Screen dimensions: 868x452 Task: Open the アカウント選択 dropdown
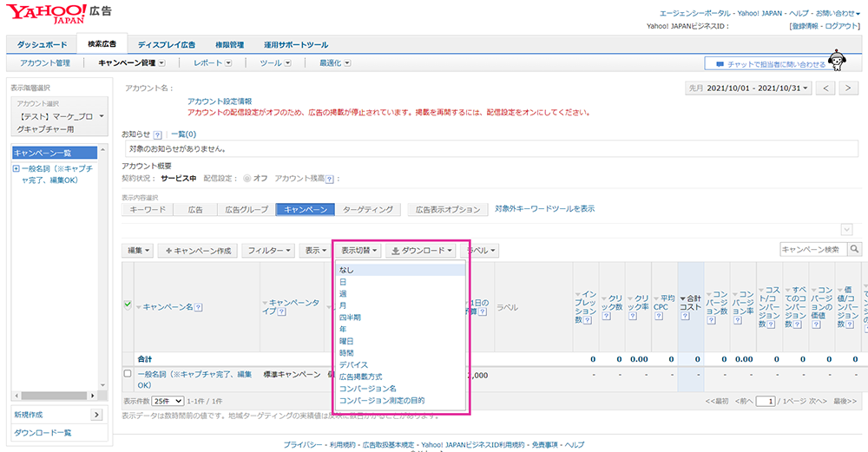(x=60, y=116)
